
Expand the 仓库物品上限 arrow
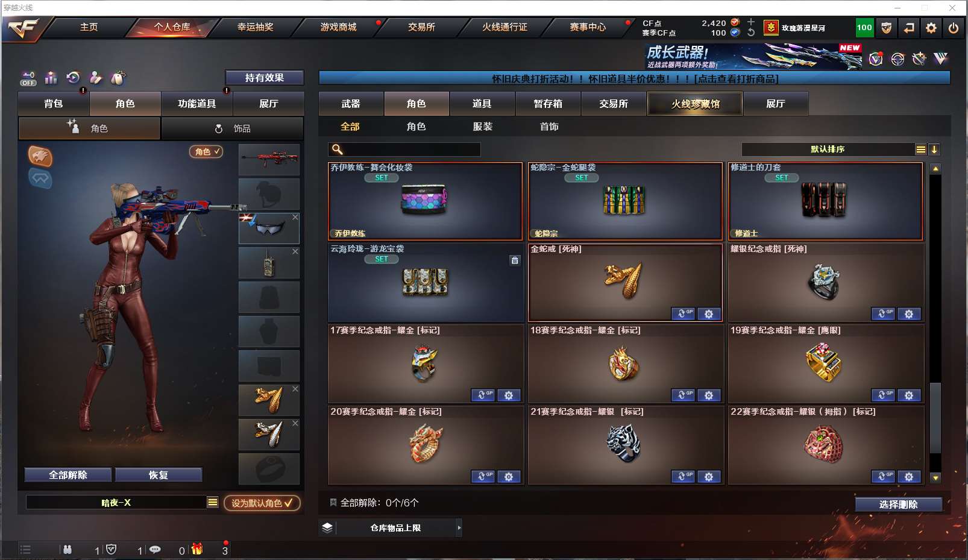459,528
